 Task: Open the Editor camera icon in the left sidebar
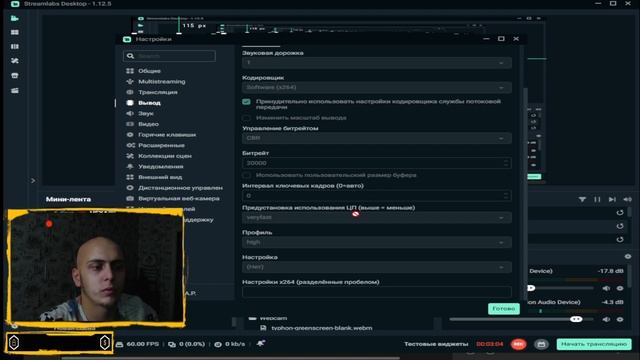pos(15,18)
